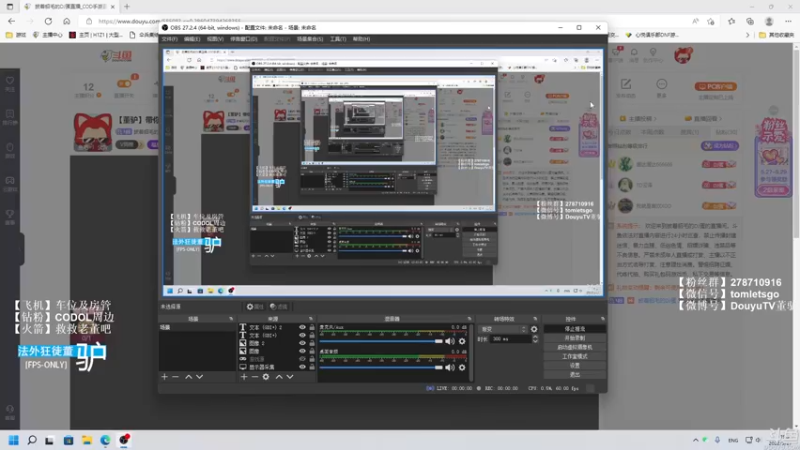This screenshot has height=450, width=800.
Task: Move source down in the Sources panel
Action: pyautogui.click(x=290, y=377)
